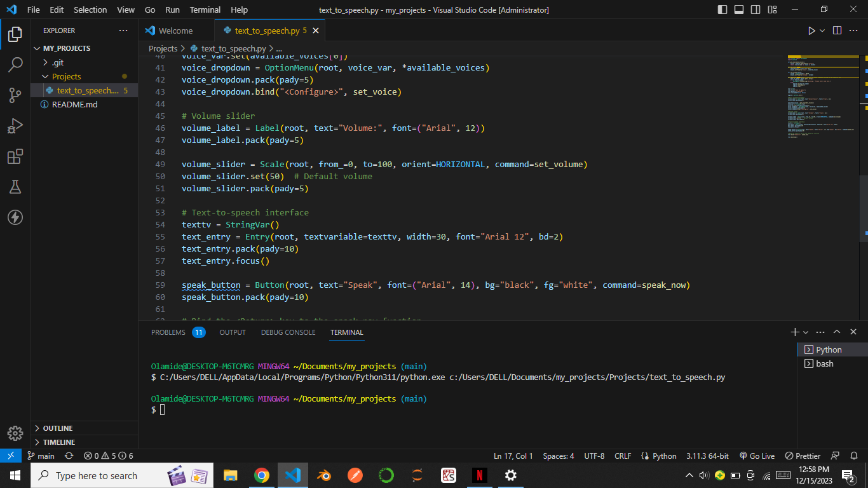Open the Extensions view
The height and width of the screenshot is (488, 868).
(x=15, y=156)
